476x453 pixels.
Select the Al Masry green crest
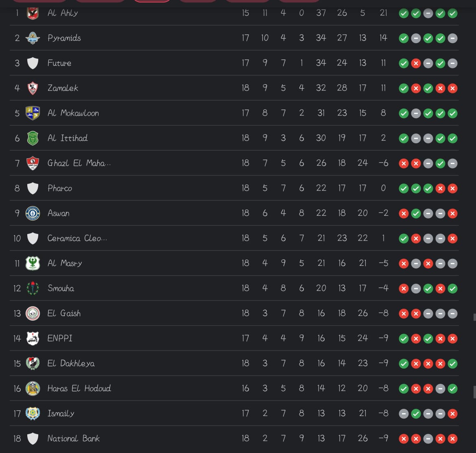[33, 263]
